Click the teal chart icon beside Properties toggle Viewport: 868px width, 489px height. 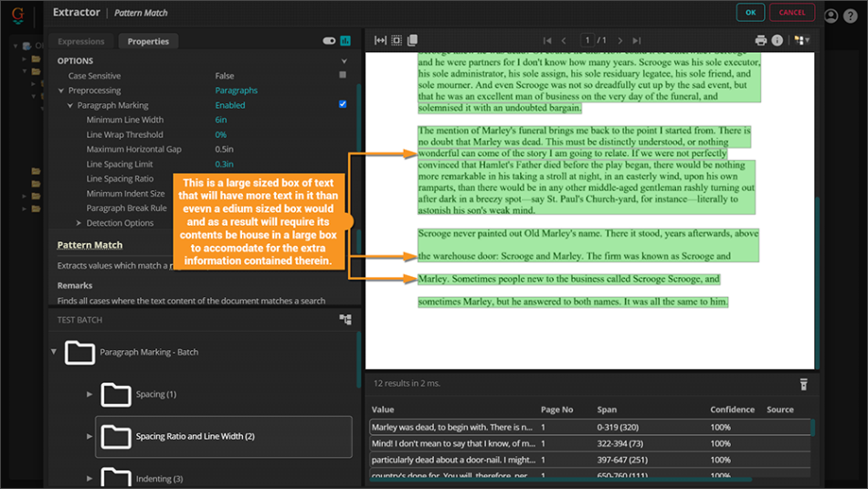345,41
